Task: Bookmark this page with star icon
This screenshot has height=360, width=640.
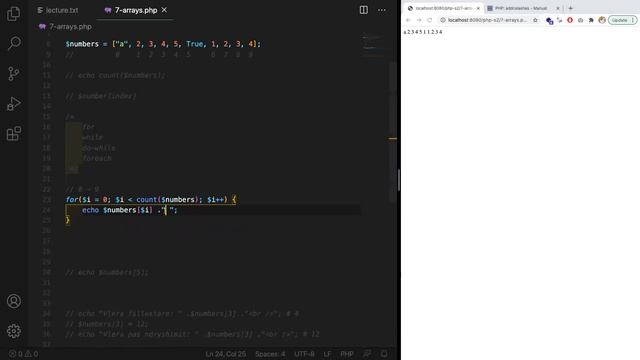Action: 535,20
